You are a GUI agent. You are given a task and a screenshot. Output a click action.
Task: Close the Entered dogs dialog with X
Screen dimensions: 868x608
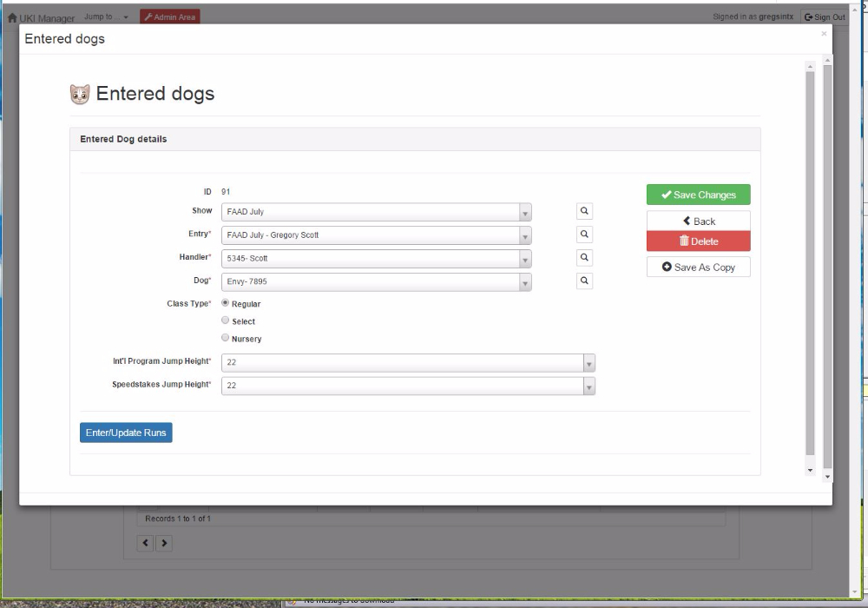tap(824, 34)
